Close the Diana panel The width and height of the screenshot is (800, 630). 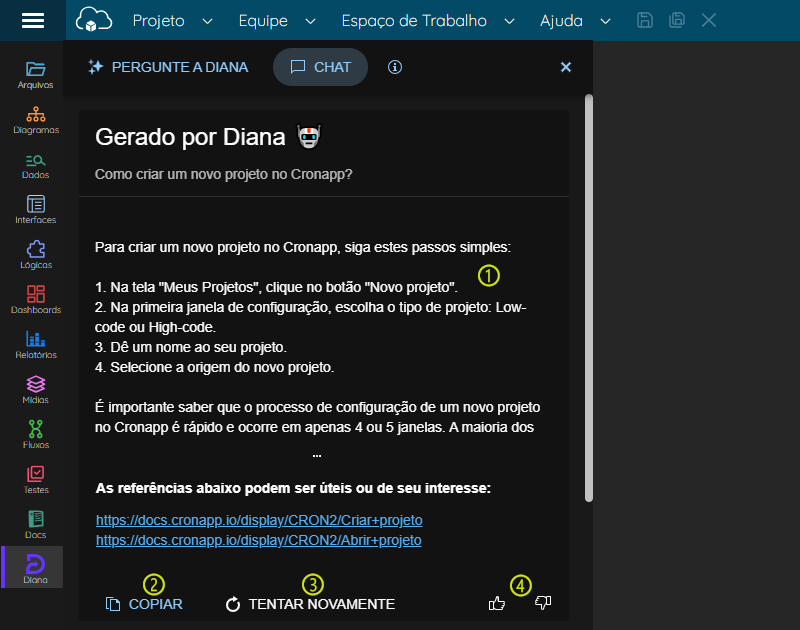(566, 67)
